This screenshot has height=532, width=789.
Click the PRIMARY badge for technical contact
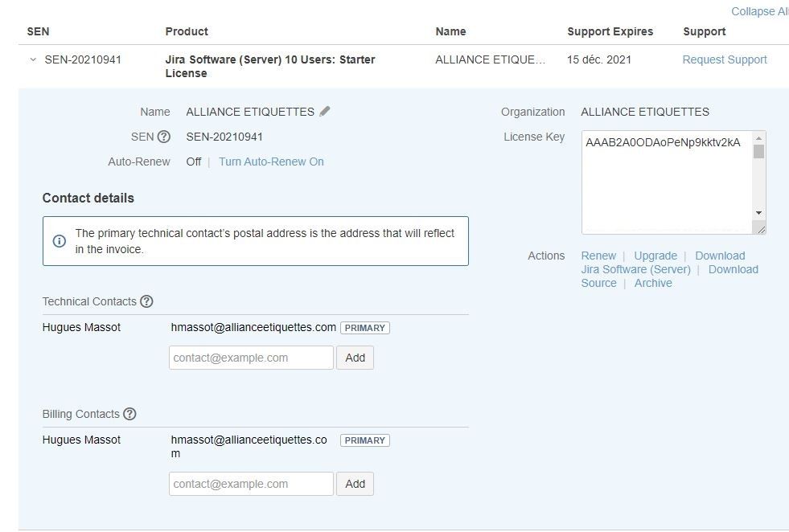point(365,328)
